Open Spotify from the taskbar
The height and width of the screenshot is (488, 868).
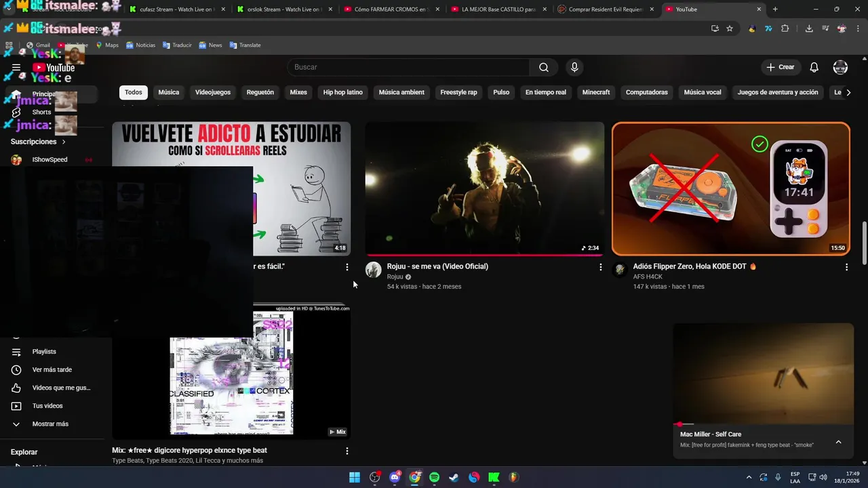pyautogui.click(x=434, y=477)
